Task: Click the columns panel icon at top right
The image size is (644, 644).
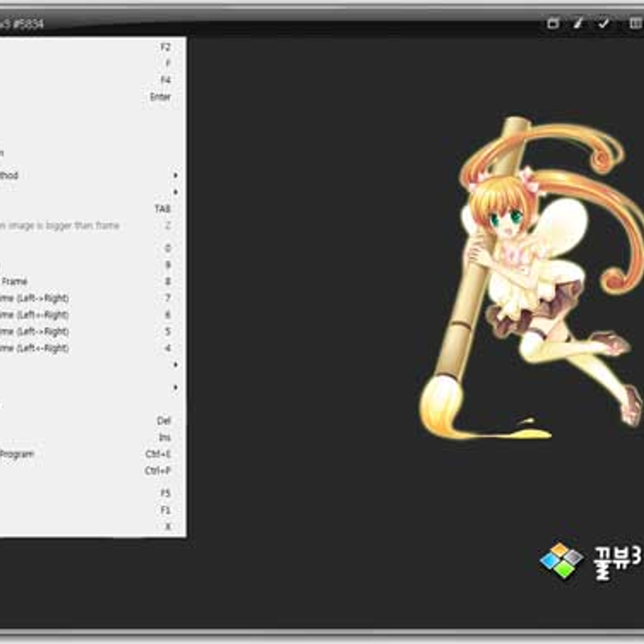Action: coord(635,23)
